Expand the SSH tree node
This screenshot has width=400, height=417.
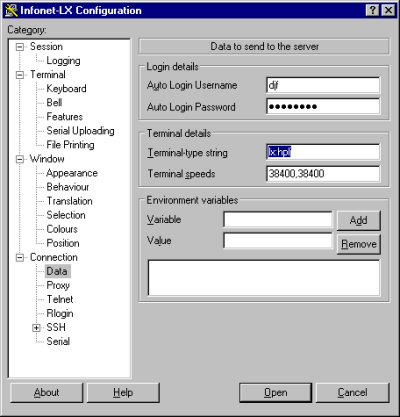coord(36,328)
